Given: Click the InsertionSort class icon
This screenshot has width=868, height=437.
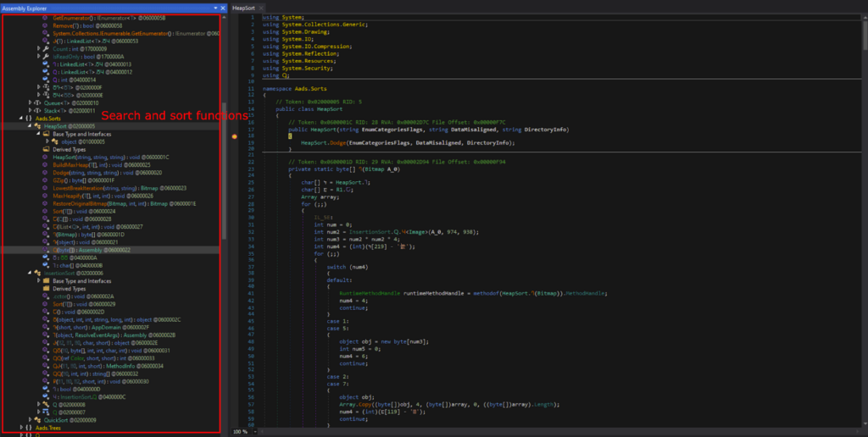Looking at the screenshot, I should tap(37, 273).
